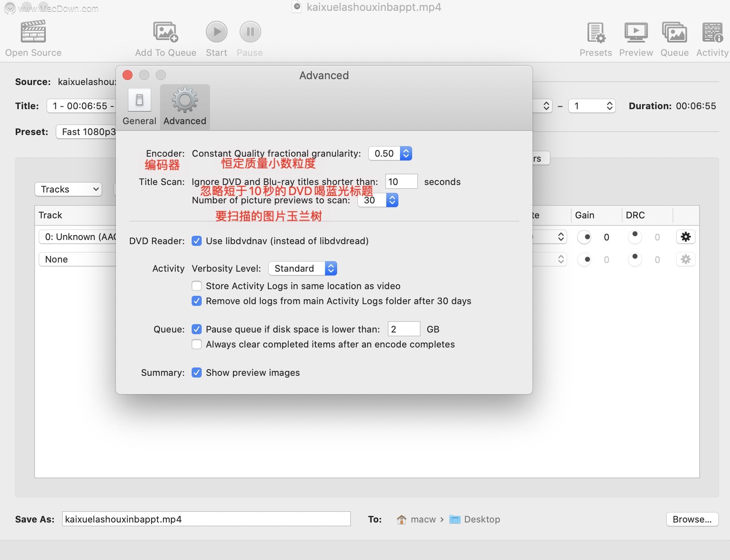This screenshot has height=560, width=730.
Task: Enable Always clear completed items checkbox
Action: tap(197, 344)
